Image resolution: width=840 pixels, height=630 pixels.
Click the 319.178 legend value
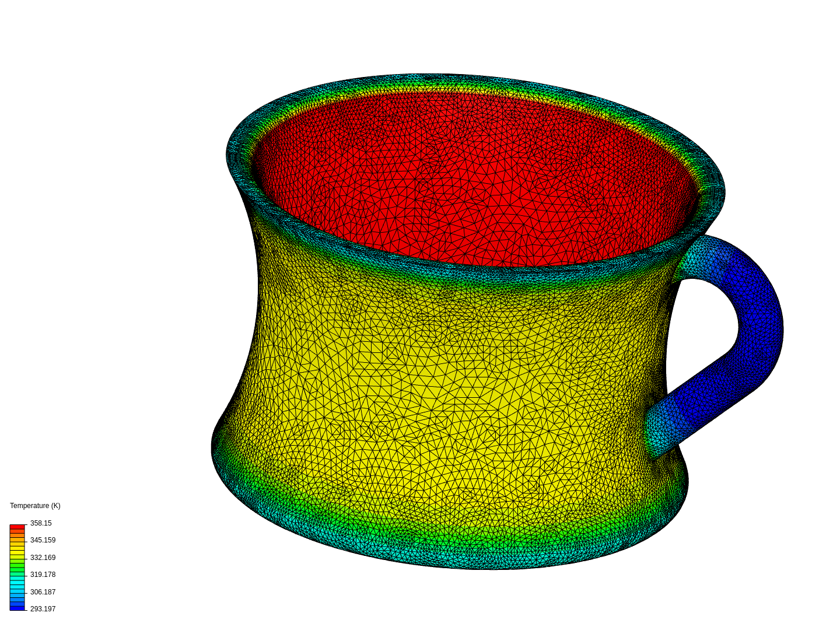coord(43,575)
